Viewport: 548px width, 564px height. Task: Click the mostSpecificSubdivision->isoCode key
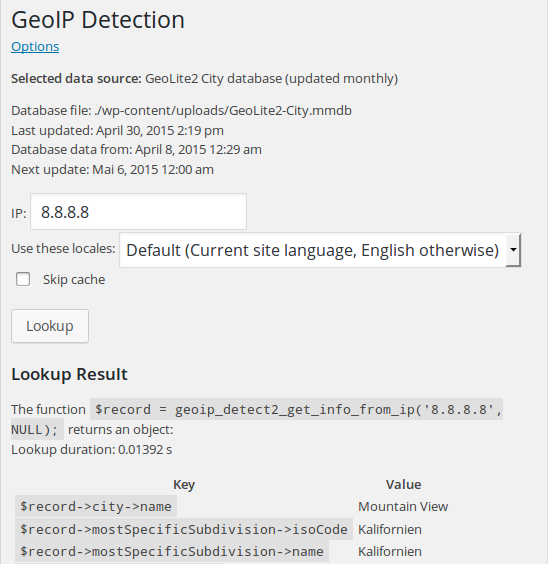184,529
